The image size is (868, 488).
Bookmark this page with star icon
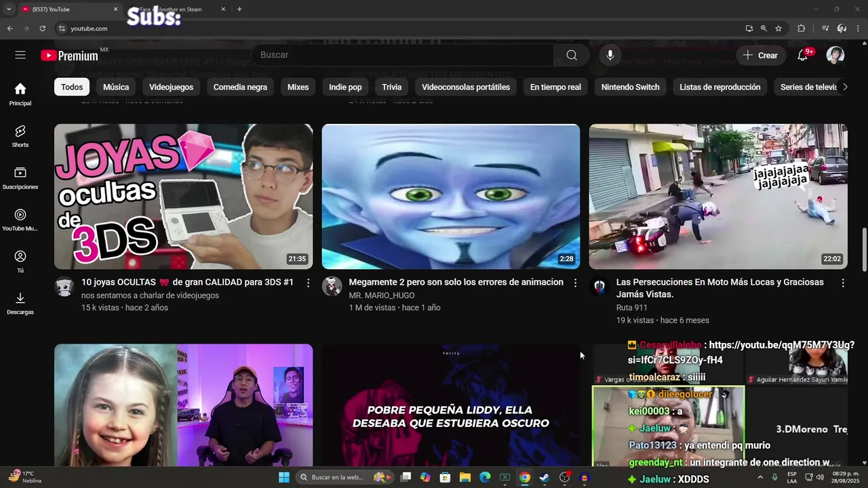[778, 28]
